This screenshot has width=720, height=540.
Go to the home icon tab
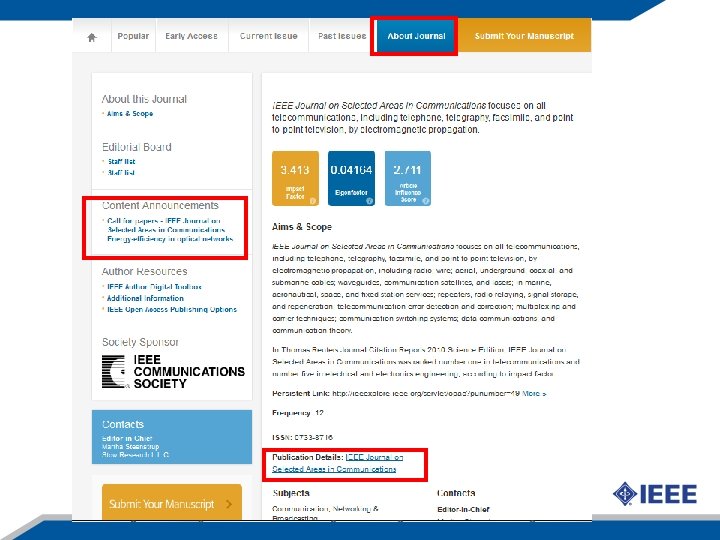[x=92, y=37]
